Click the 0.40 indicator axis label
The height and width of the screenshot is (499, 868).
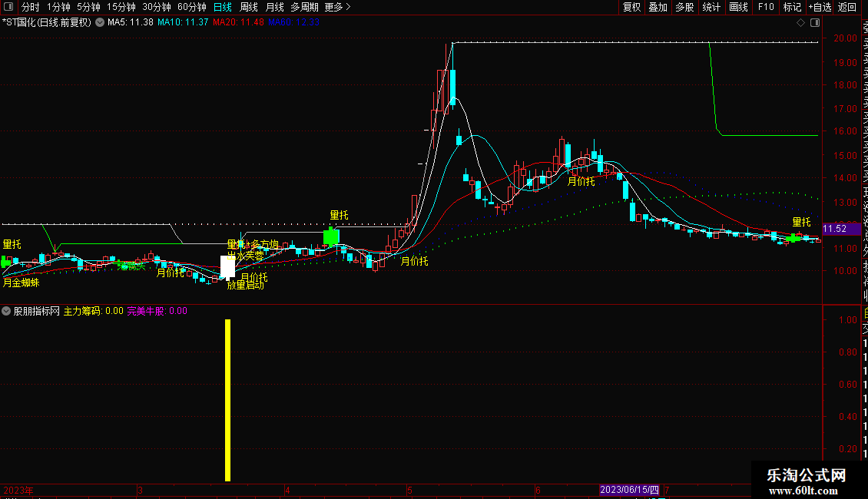[848, 417]
